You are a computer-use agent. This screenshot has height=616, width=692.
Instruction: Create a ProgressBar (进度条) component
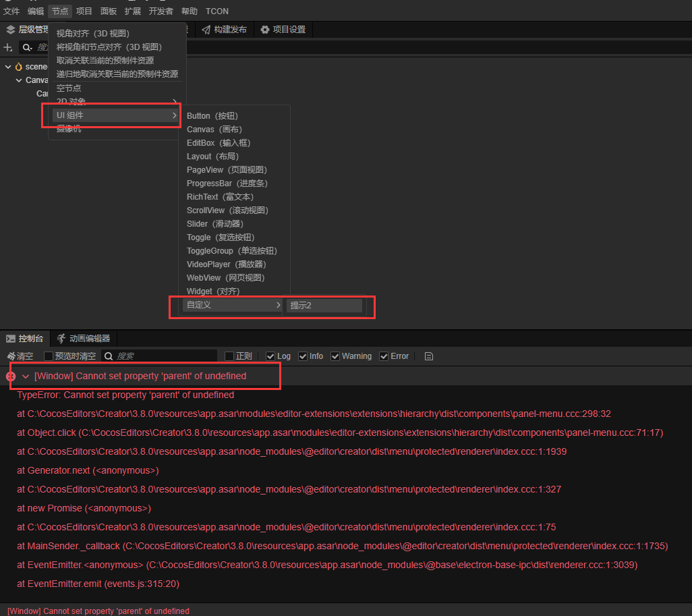227,184
